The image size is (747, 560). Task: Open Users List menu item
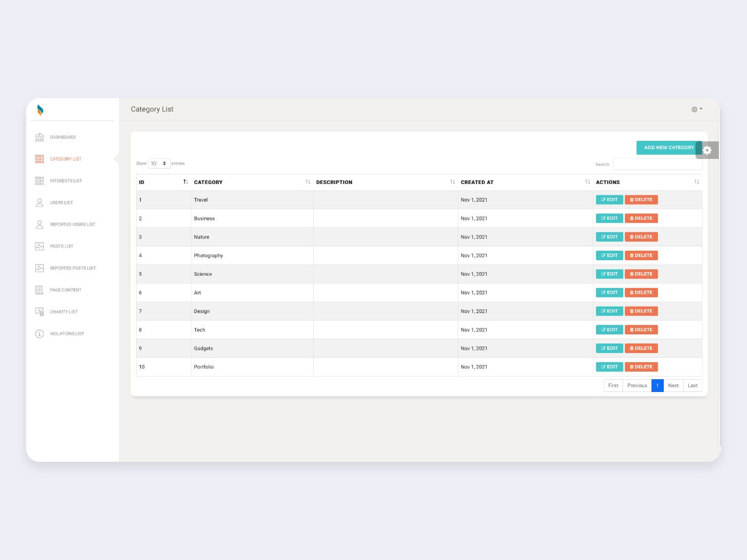tap(61, 203)
